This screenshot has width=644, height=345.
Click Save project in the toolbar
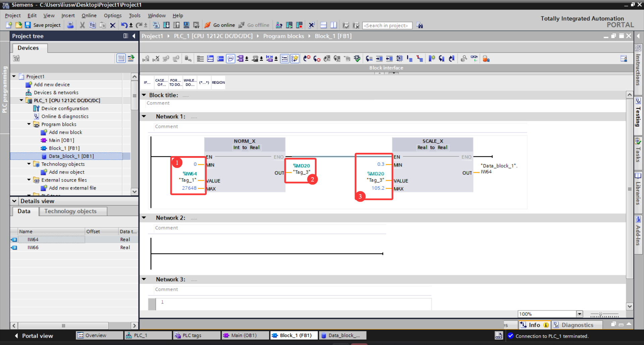pos(43,25)
